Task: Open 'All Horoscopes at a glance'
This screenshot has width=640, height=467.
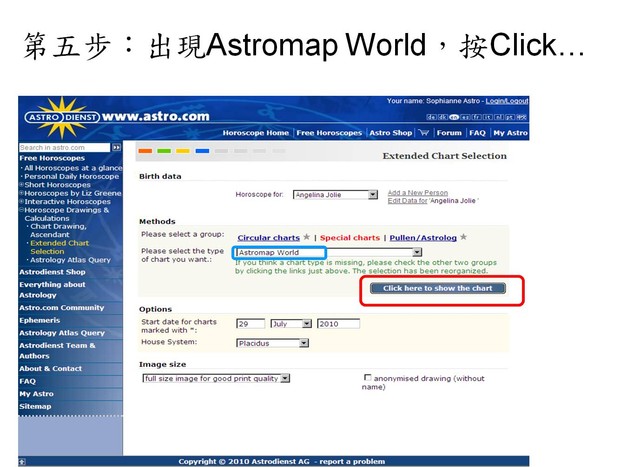Action: [73, 168]
